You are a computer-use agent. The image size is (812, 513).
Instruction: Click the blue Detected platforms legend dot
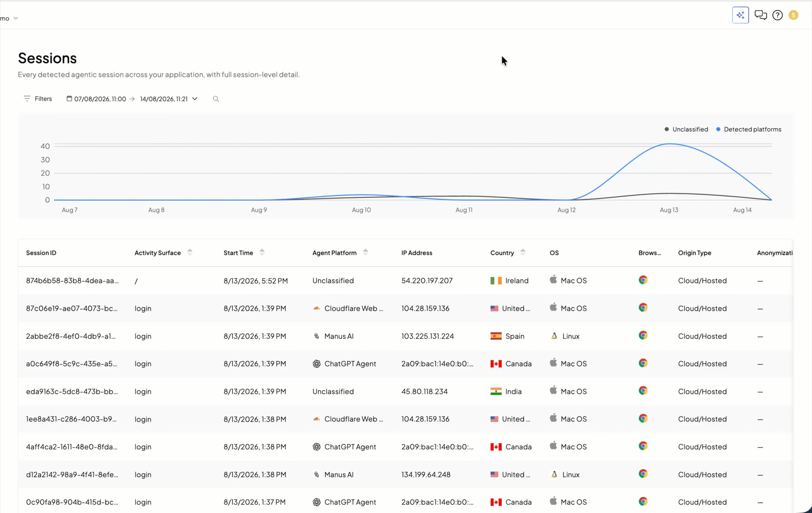[x=718, y=129]
